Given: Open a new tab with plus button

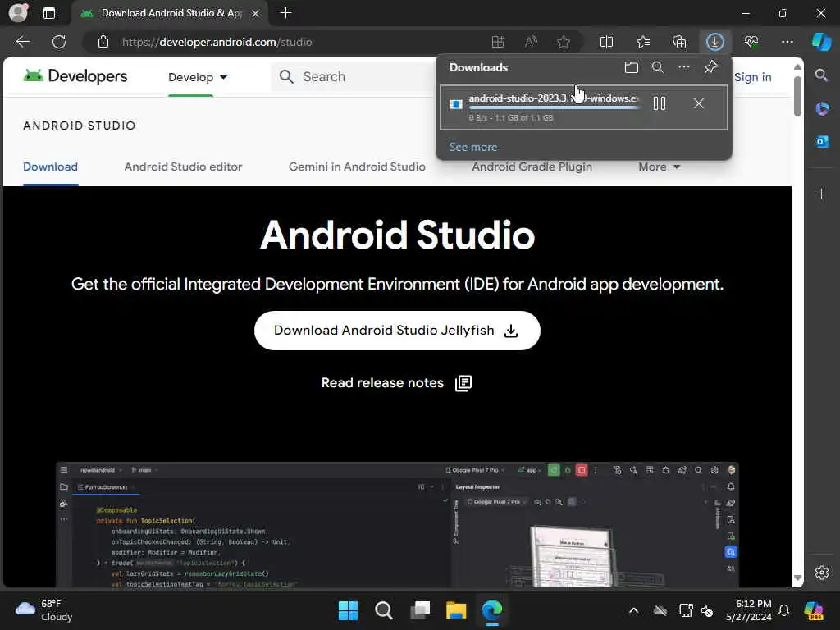Looking at the screenshot, I should (x=285, y=13).
